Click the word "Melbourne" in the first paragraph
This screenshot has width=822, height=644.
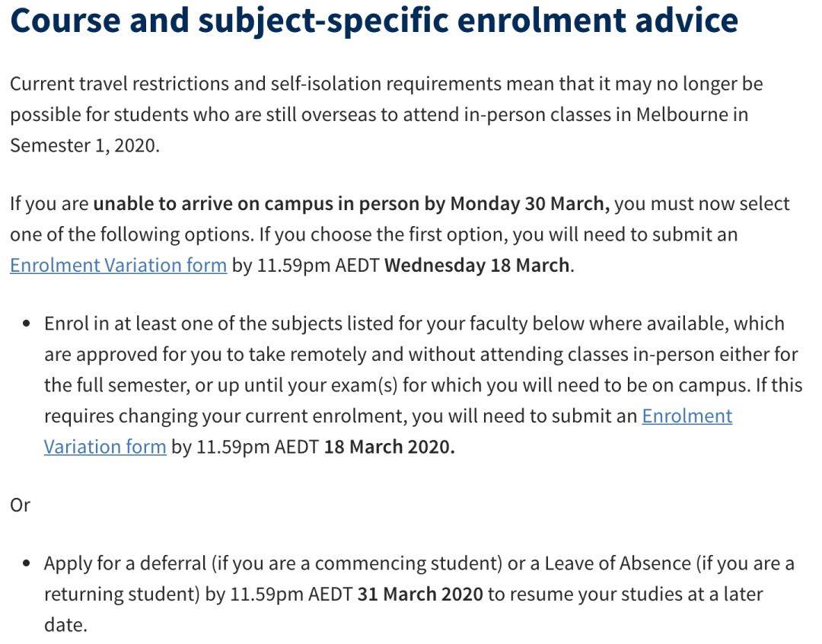(692, 114)
